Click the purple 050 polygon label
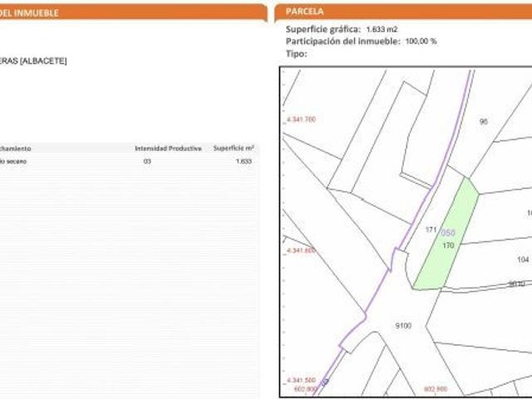The image size is (532, 399). pyautogui.click(x=448, y=233)
